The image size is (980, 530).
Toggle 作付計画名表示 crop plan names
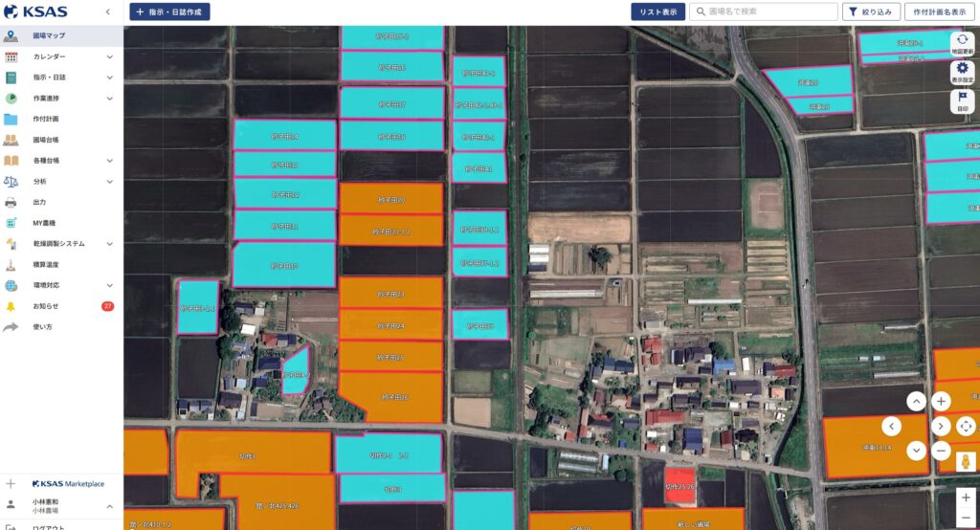[x=939, y=12]
